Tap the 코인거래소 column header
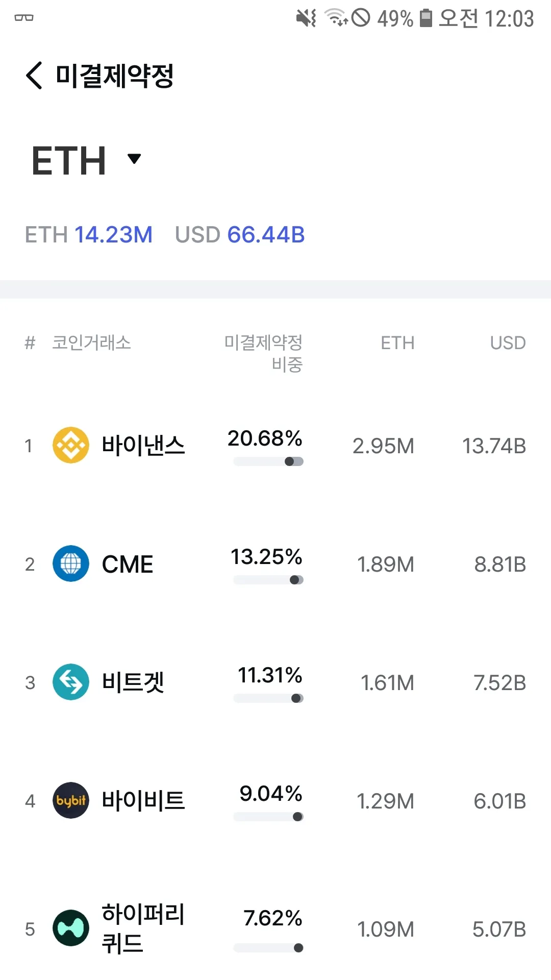The image size is (551, 980). (92, 343)
